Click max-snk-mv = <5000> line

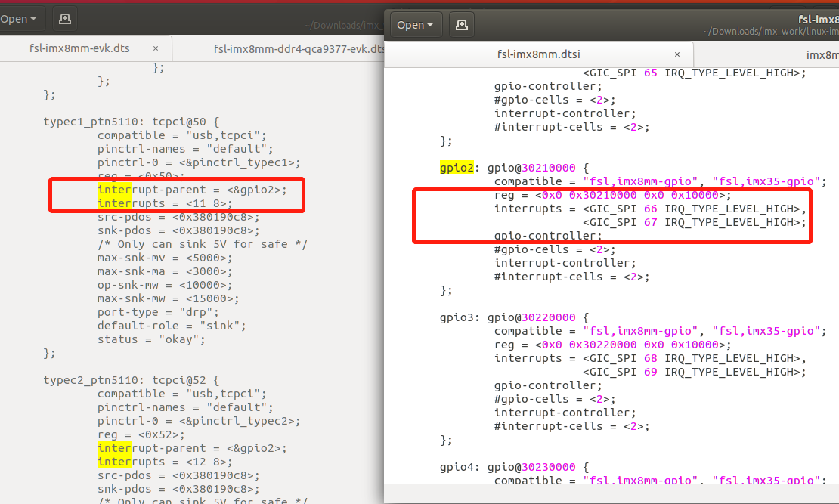coord(165,258)
